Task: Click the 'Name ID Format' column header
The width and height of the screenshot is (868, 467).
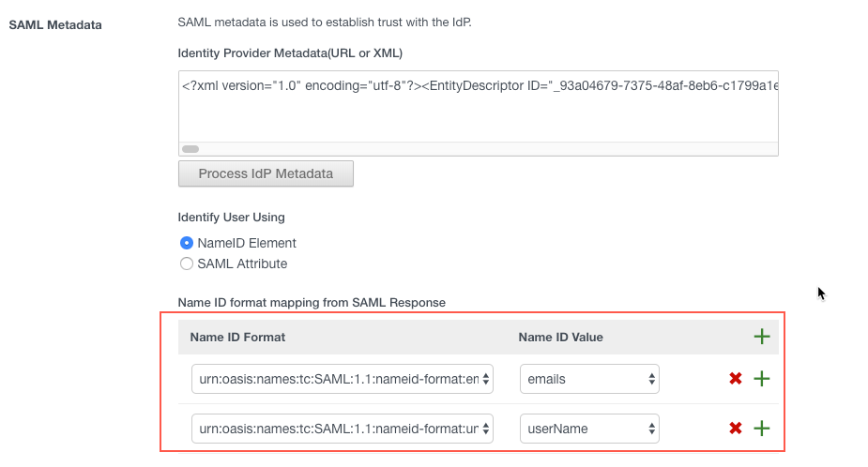Action: click(x=237, y=337)
